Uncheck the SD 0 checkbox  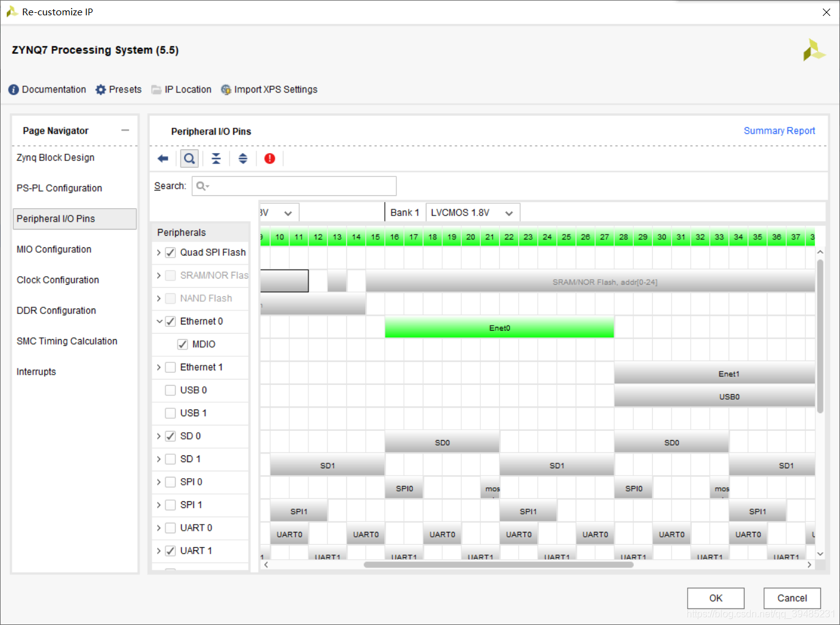pyautogui.click(x=171, y=436)
